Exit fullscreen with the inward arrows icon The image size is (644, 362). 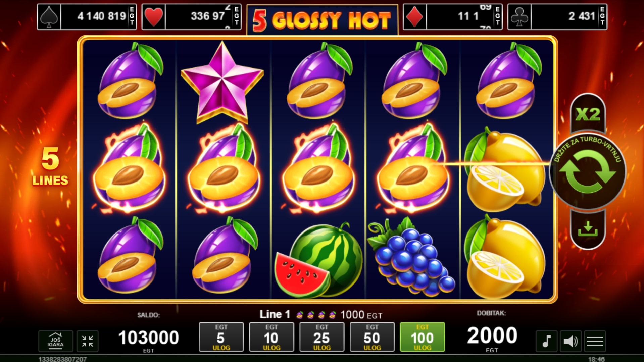click(88, 341)
